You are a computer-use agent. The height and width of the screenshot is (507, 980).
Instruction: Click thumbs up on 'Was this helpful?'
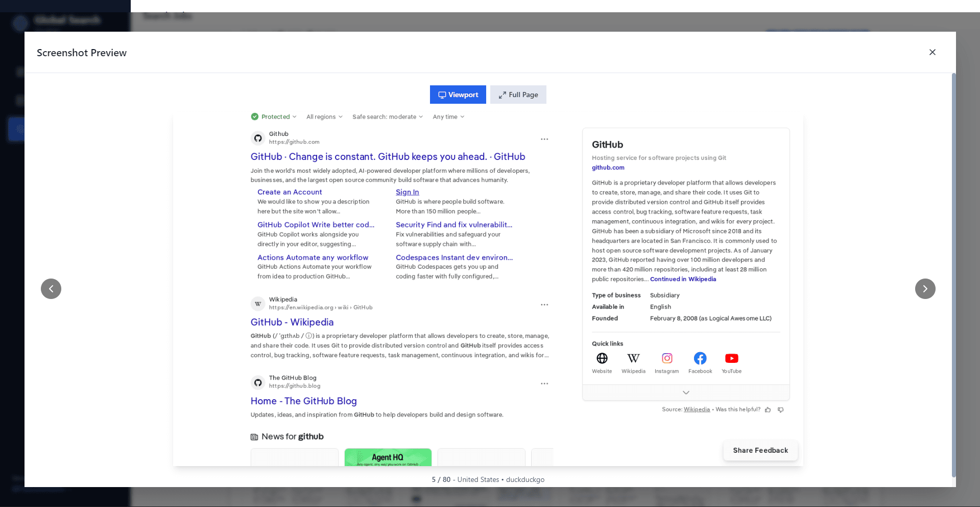768,409
